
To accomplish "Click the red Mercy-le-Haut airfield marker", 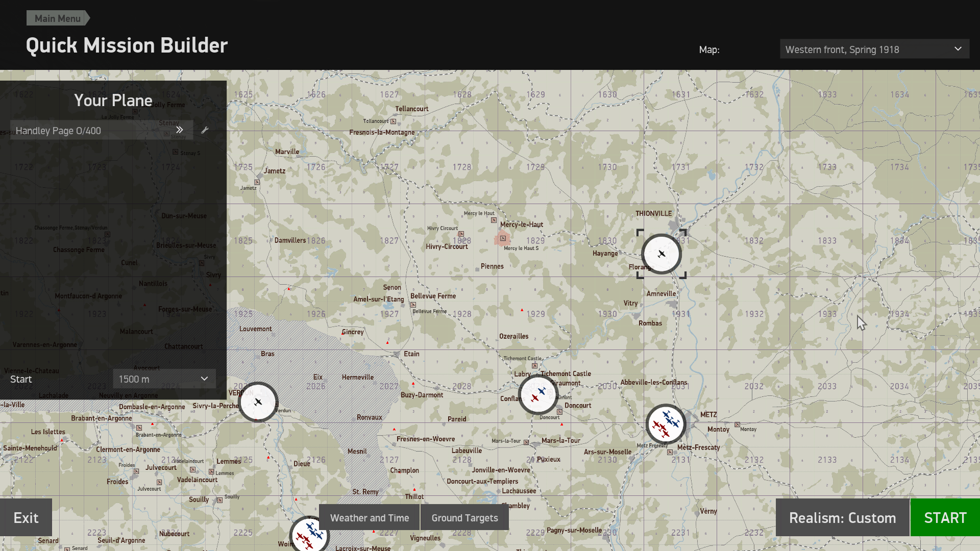I will tap(503, 238).
